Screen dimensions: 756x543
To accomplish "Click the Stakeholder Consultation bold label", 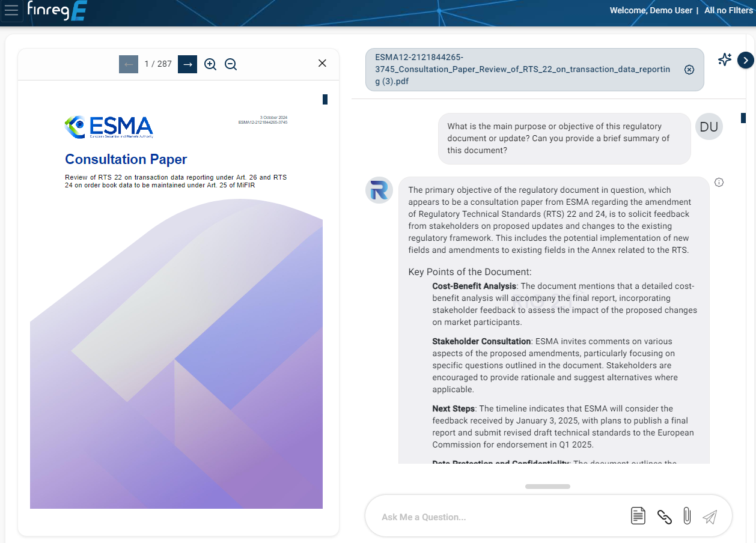I will 481,341.
